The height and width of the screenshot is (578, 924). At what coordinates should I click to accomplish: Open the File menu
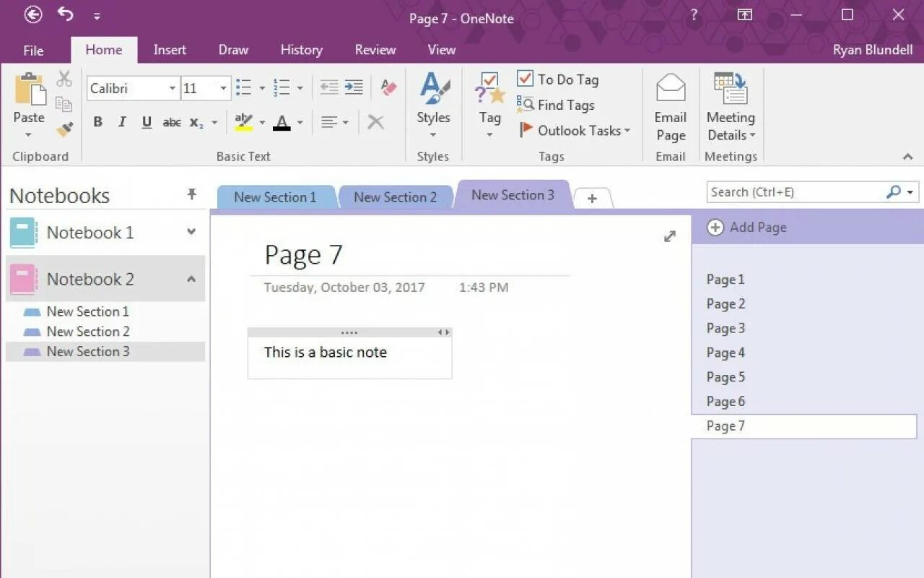tap(33, 50)
